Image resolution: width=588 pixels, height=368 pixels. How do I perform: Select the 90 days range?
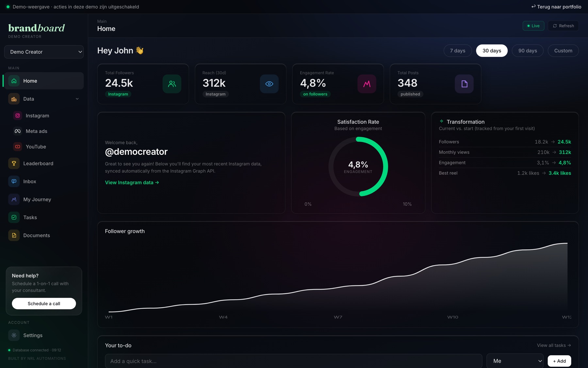point(528,51)
